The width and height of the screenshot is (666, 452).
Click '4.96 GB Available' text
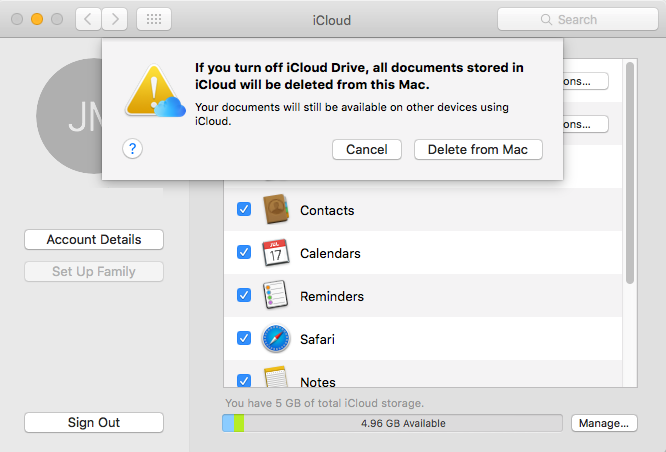click(x=403, y=424)
